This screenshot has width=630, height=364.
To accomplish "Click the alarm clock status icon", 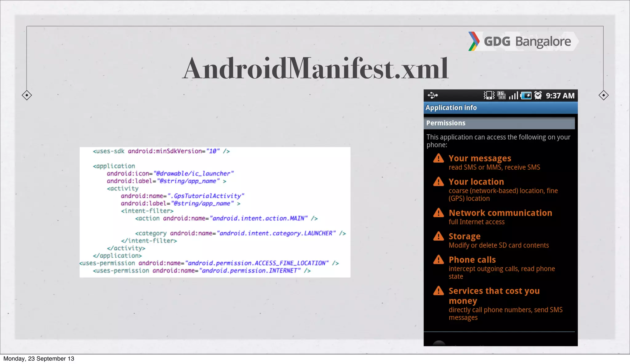I will point(538,95).
